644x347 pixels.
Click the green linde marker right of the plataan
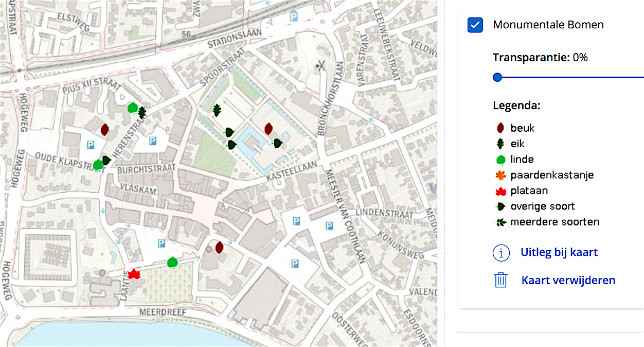click(x=172, y=263)
